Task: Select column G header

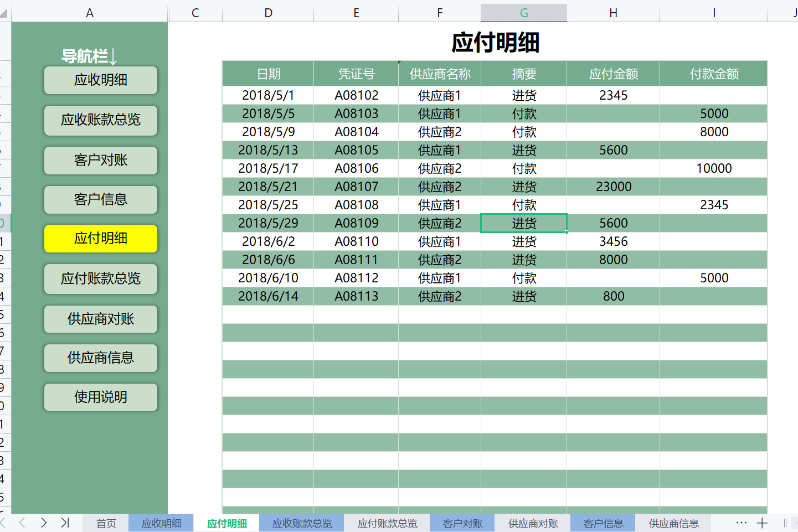Action: (524, 13)
